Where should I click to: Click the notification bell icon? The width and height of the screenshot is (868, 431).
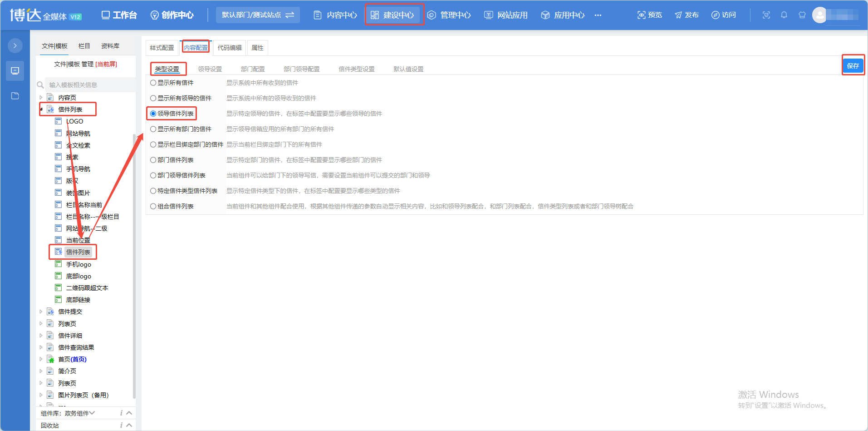[784, 15]
